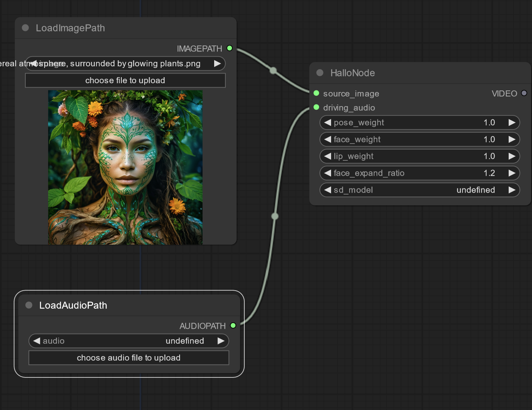The width and height of the screenshot is (532, 410).
Task: Decrease face_expand_ratio using left arrow
Action: [x=327, y=173]
